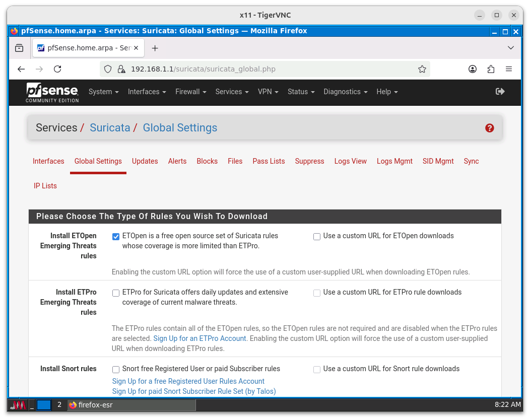Screen dimensions: 530x420
Task: Switch to the Updates tab
Action: tap(145, 161)
